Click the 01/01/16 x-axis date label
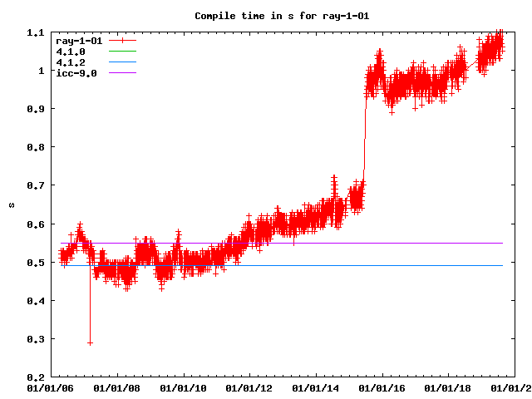This screenshot has width=532, height=399. [382, 387]
